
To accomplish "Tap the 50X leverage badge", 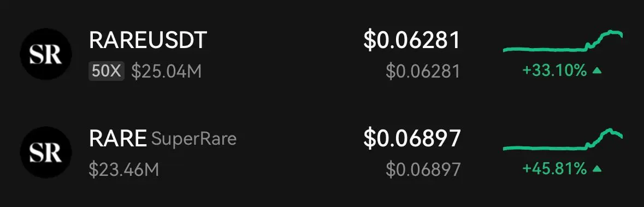I will pos(107,72).
